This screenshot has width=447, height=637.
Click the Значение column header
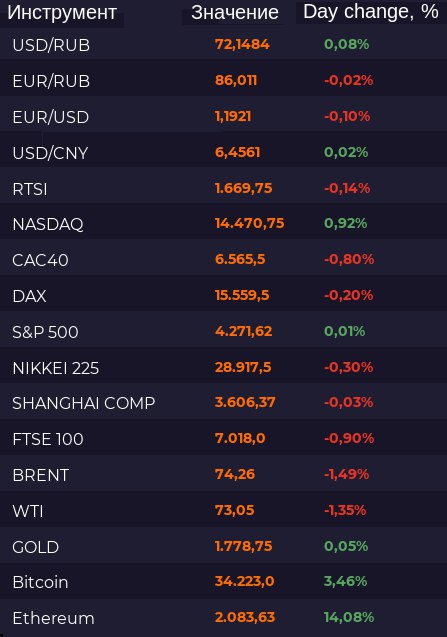(x=235, y=13)
